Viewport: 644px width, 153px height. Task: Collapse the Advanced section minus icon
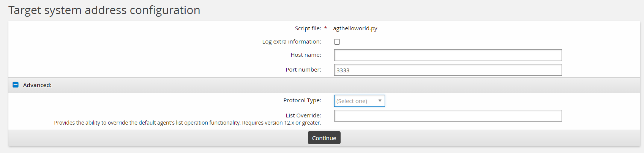tap(16, 85)
